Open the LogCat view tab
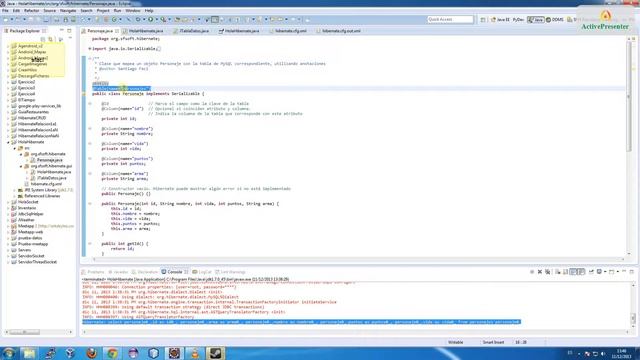The height and width of the screenshot is (360, 640). 202,272
